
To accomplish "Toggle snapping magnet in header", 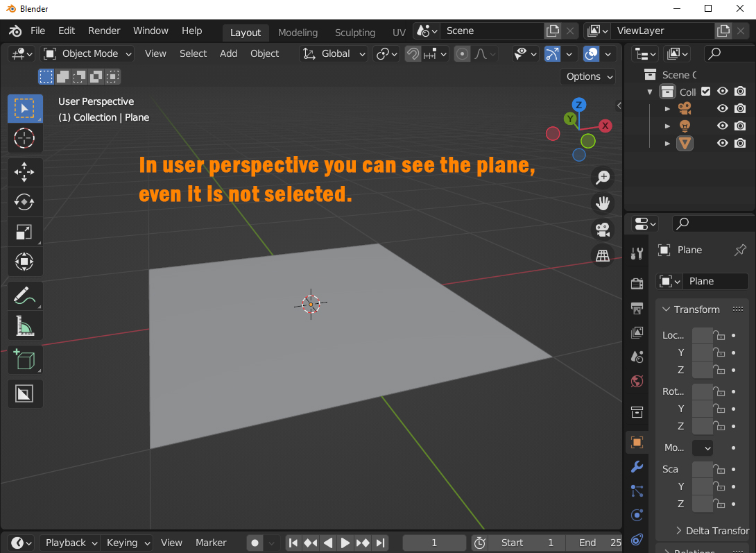I will pyautogui.click(x=413, y=53).
